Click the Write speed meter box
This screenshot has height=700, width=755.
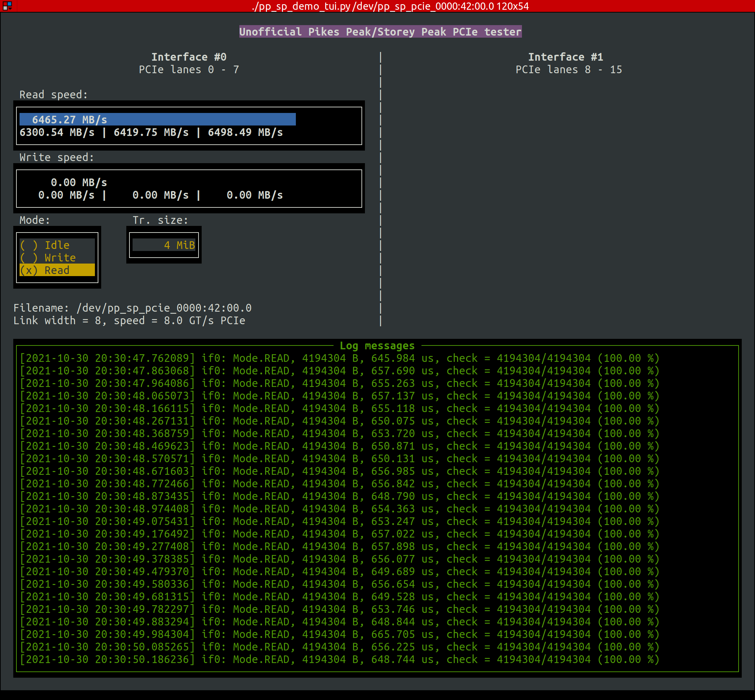point(189,189)
